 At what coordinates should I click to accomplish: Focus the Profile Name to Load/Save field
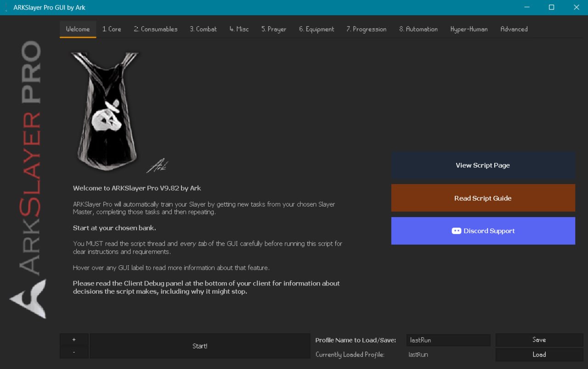tap(448, 340)
